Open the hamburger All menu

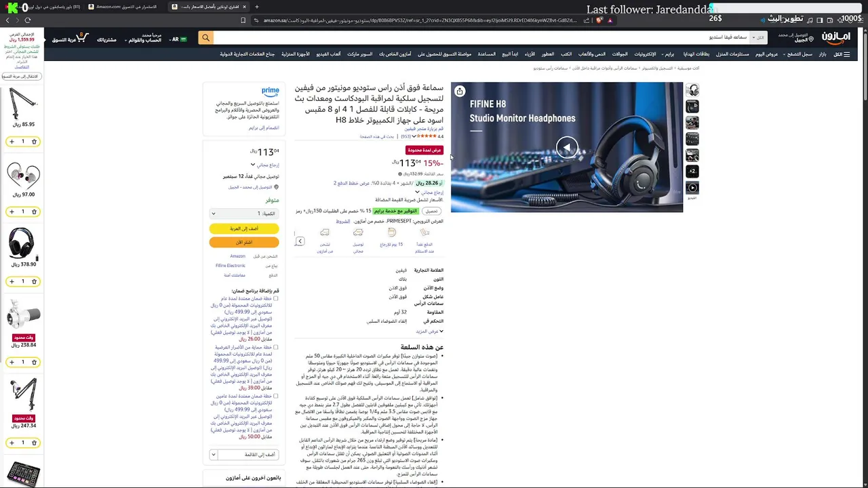click(x=842, y=54)
